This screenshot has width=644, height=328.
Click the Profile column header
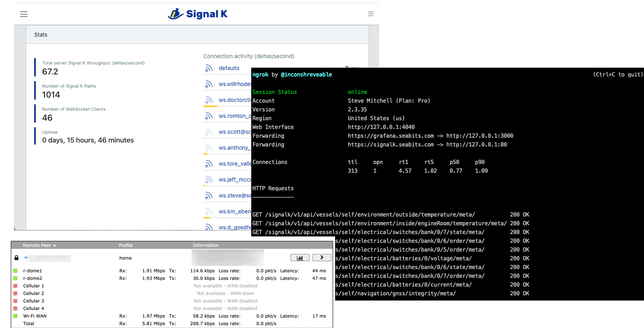[x=126, y=245]
